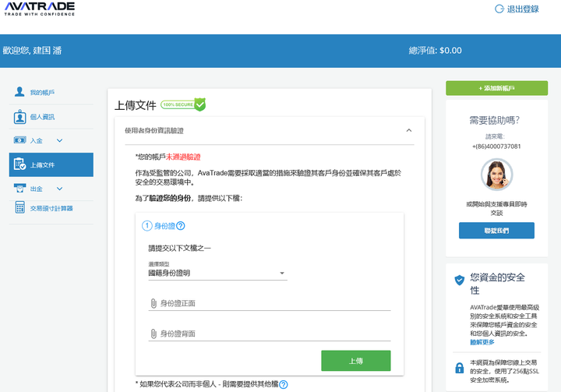
Task: Click the paperclip icon for 身份證背面
Action: pyautogui.click(x=153, y=334)
